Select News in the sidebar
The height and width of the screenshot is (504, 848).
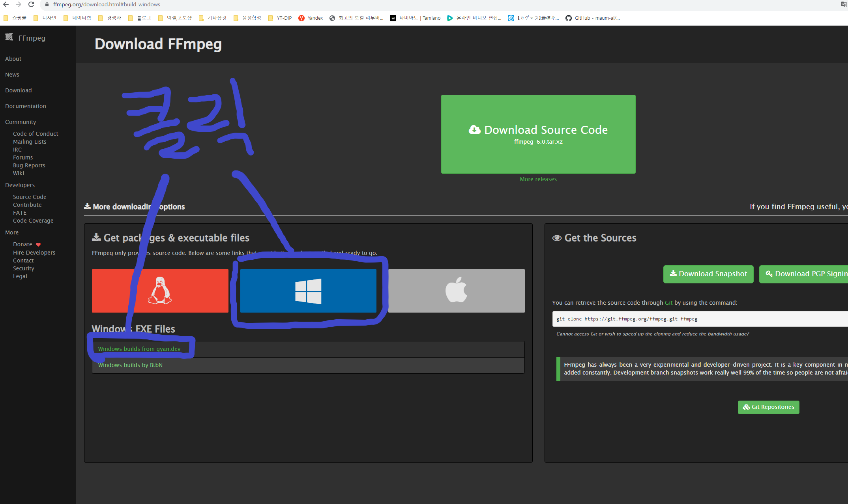(x=12, y=75)
